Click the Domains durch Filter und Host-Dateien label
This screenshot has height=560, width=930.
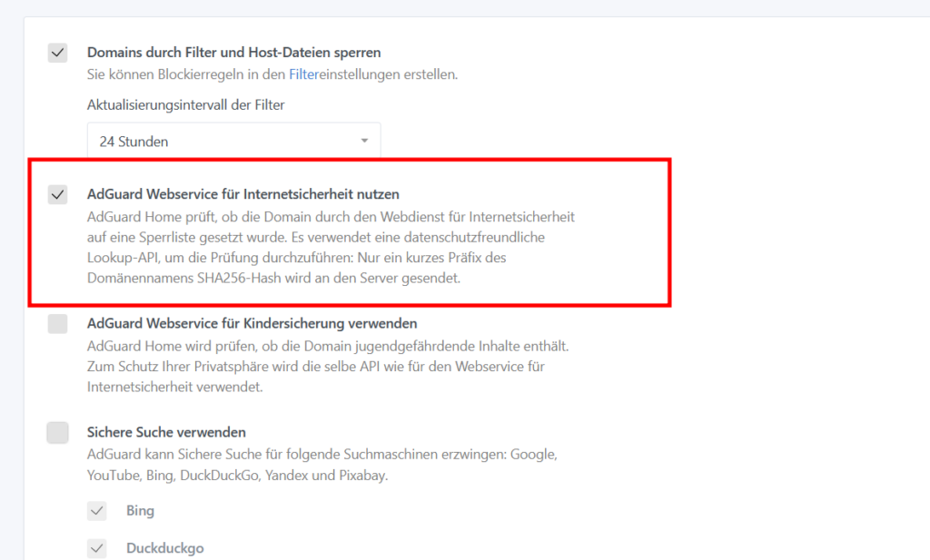click(x=233, y=53)
